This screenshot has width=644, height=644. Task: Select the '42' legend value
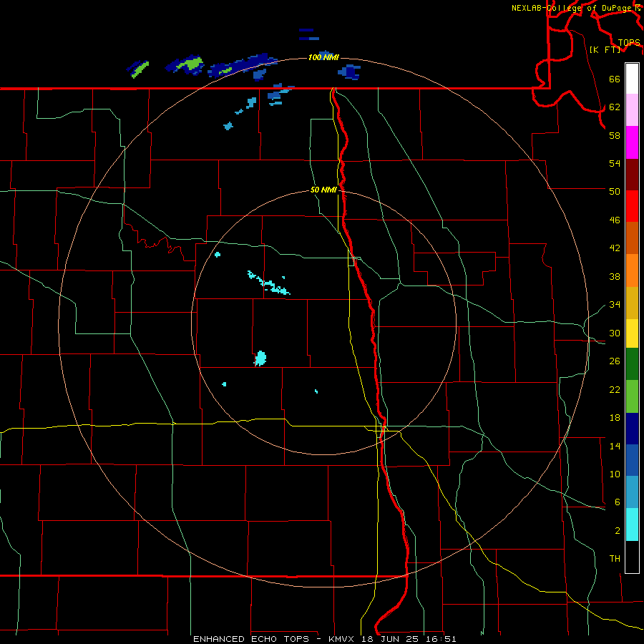615,248
